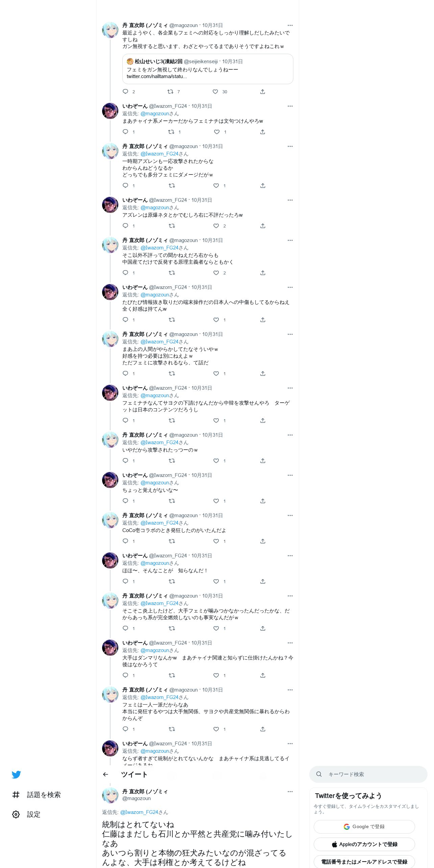Screen dimensions: 434x868
Task: Click Appleのアカウントで登録 button
Action: point(364,844)
